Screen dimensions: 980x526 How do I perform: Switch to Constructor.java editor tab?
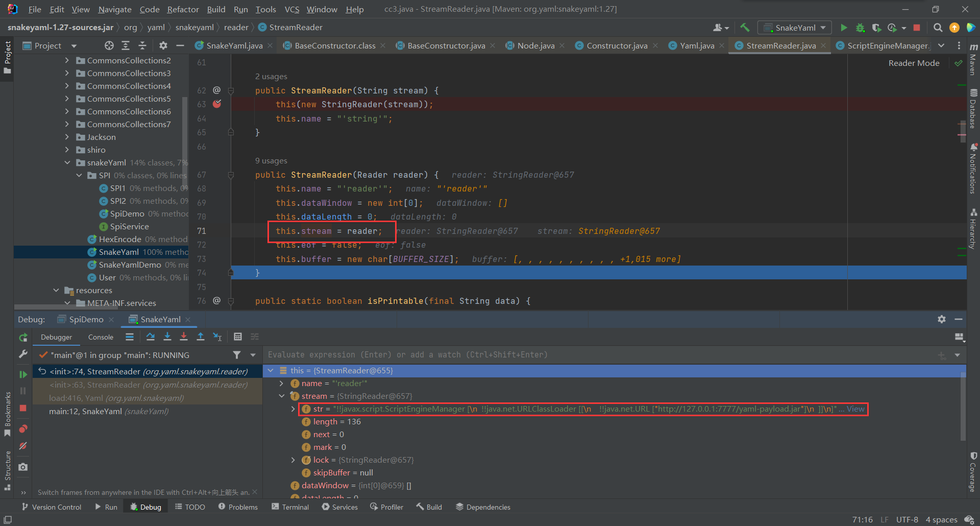617,45
